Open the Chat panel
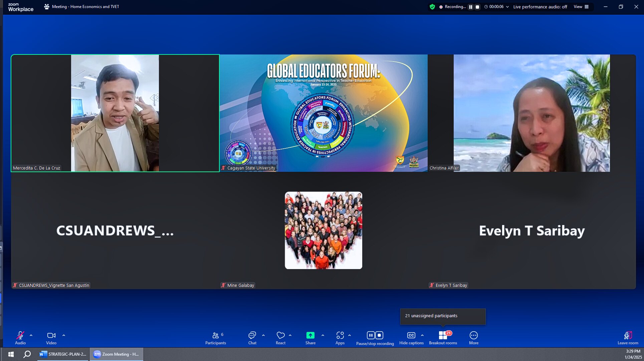The height and width of the screenshot is (361, 644). [x=252, y=338]
